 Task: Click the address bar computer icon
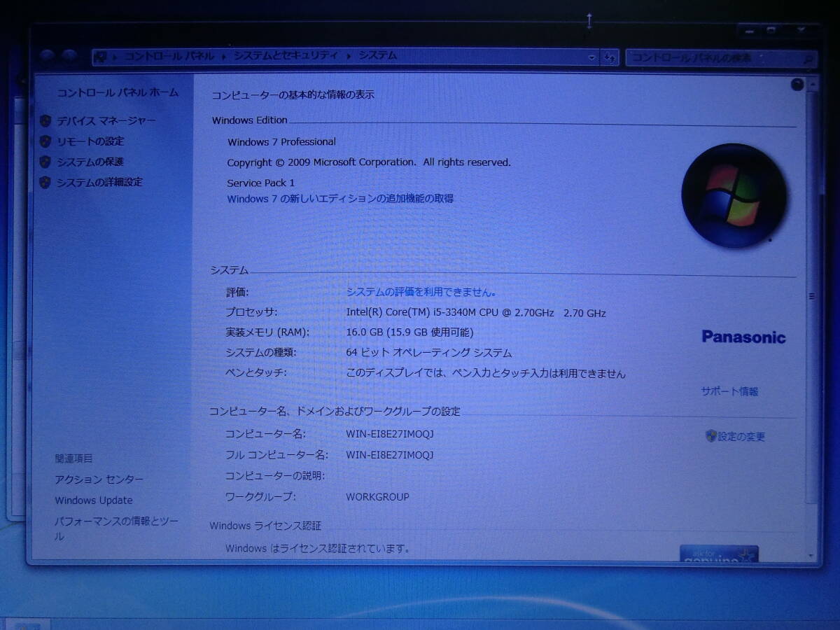point(100,56)
